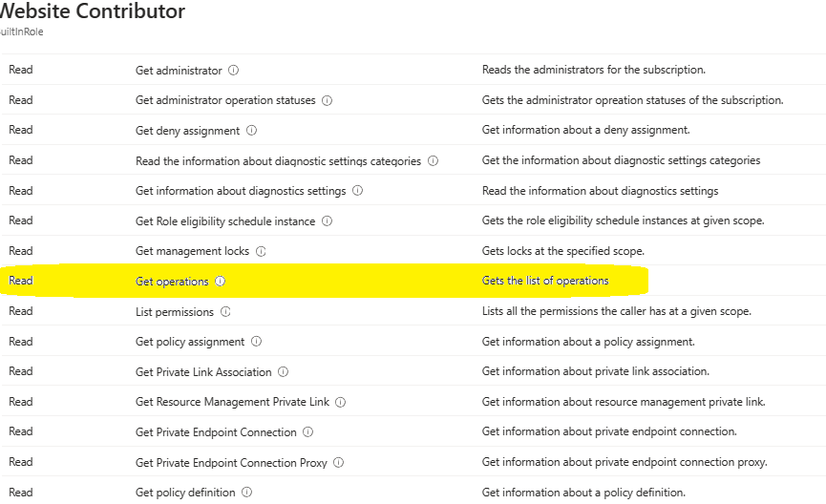Click info icon next to Get policy assignment
Image resolution: width=826 pixels, height=504 pixels.
[257, 342]
